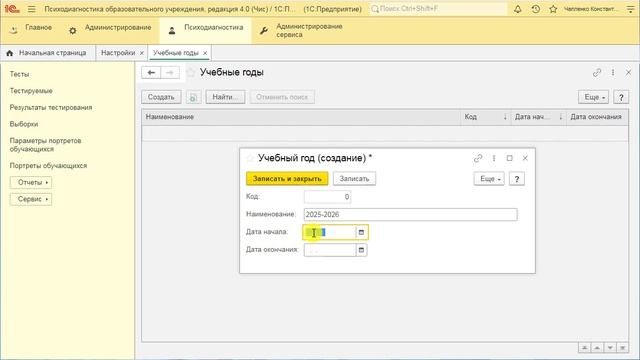Open calendar picker for Дата начала
This screenshot has height=360, width=640.
pyautogui.click(x=361, y=232)
